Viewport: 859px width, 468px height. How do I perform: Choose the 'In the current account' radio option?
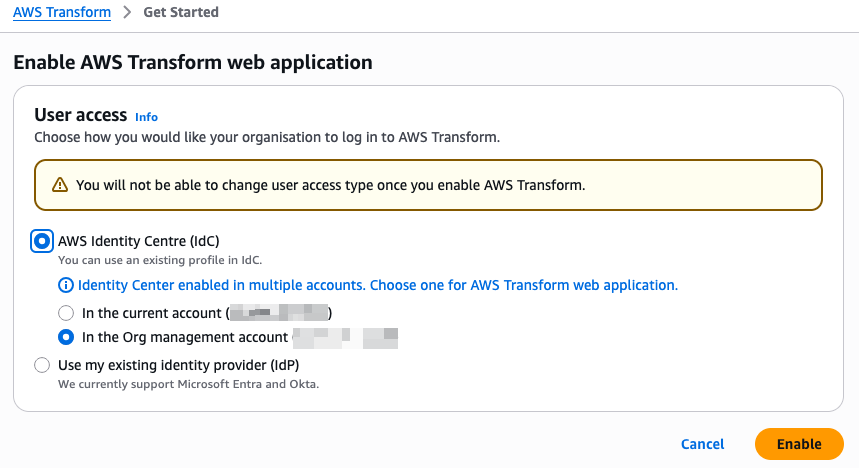pos(66,313)
